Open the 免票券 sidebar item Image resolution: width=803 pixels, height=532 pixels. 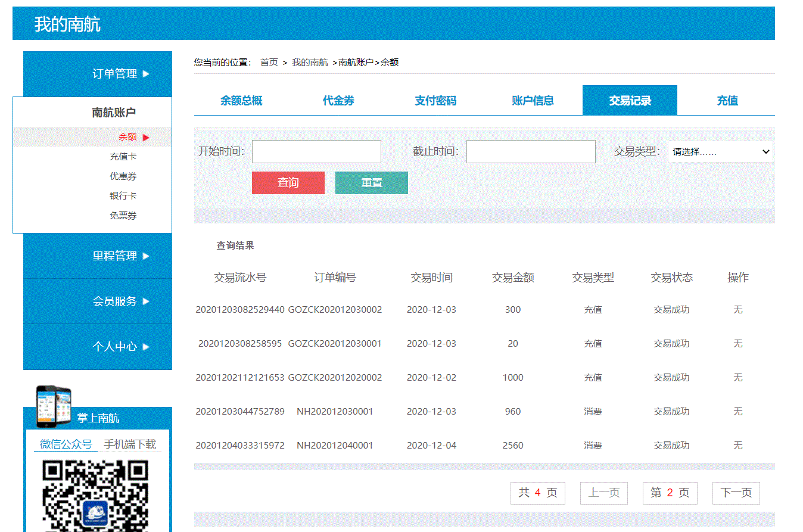(x=123, y=216)
